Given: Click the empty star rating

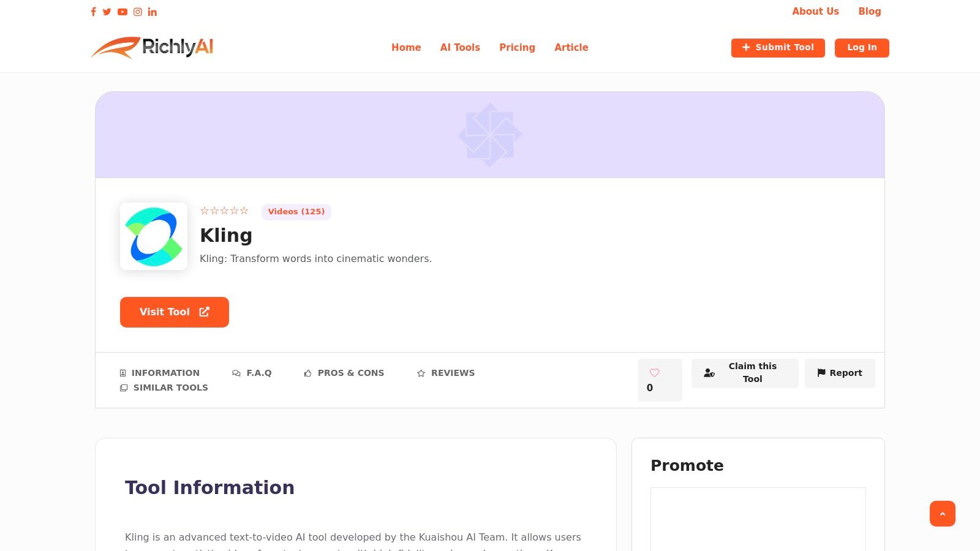Looking at the screenshot, I should pos(224,211).
